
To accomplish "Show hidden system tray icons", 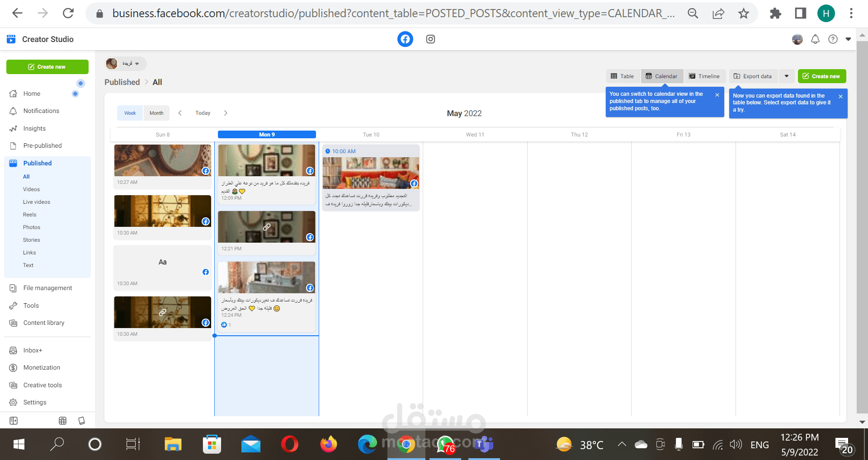I will click(x=622, y=444).
